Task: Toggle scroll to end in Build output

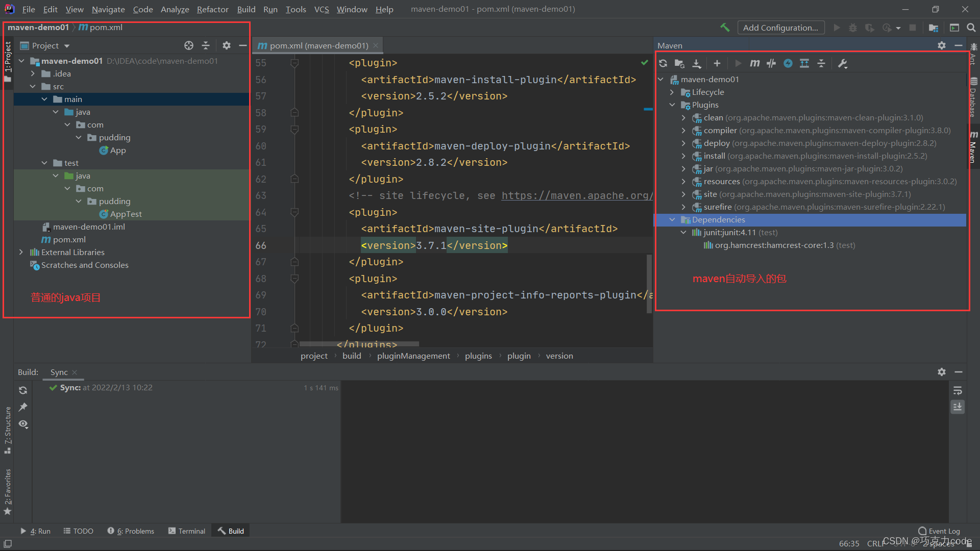Action: coord(958,407)
